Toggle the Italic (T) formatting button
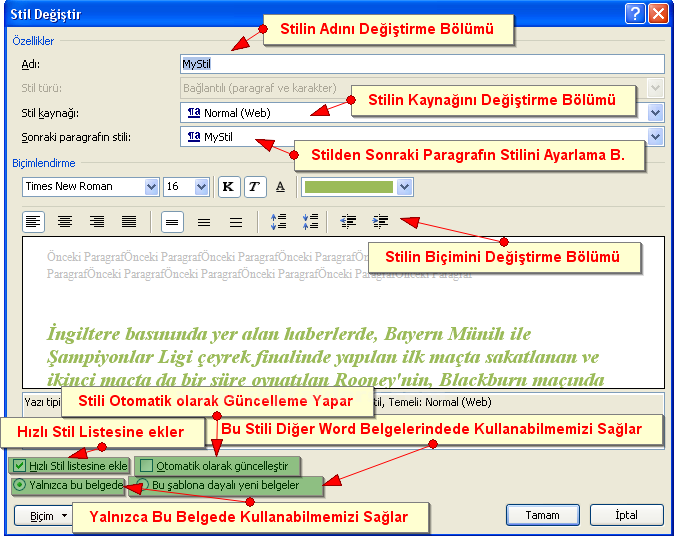 (254, 187)
